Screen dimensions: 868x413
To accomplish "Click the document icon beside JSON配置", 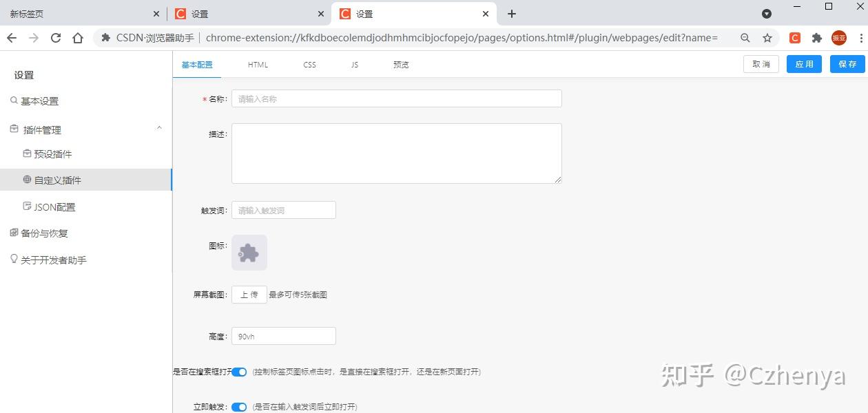I will (25, 206).
